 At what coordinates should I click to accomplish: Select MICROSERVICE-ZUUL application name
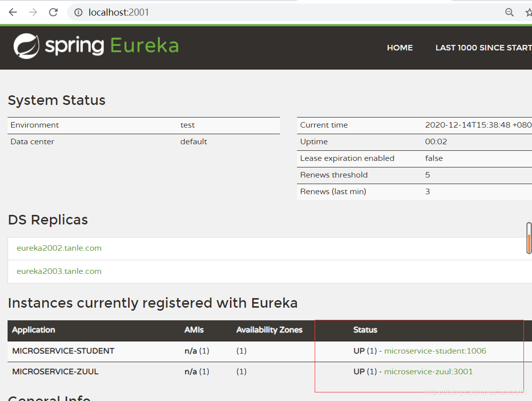click(55, 371)
